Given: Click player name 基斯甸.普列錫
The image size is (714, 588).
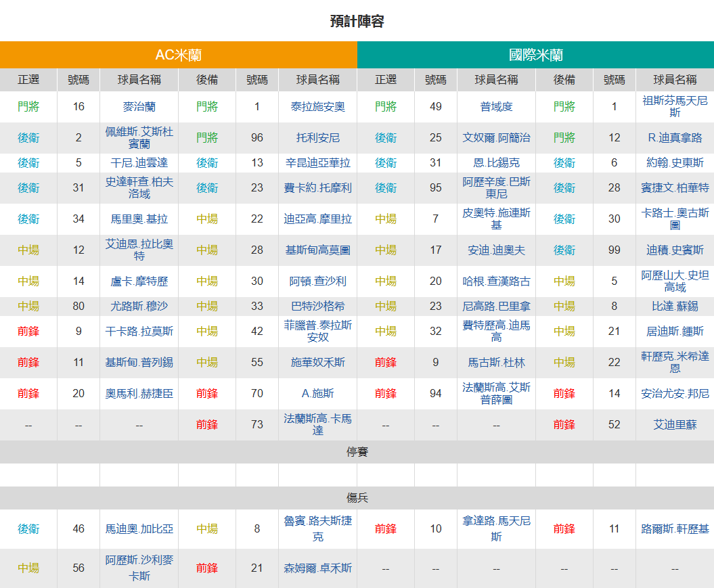Looking at the screenshot, I should [139, 362].
